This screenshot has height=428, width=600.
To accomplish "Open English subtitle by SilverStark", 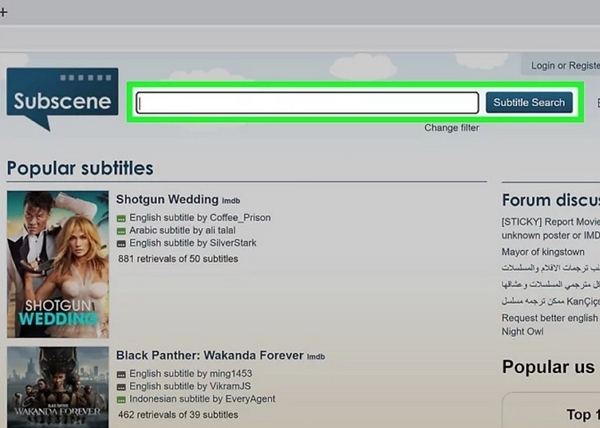I will [x=193, y=243].
